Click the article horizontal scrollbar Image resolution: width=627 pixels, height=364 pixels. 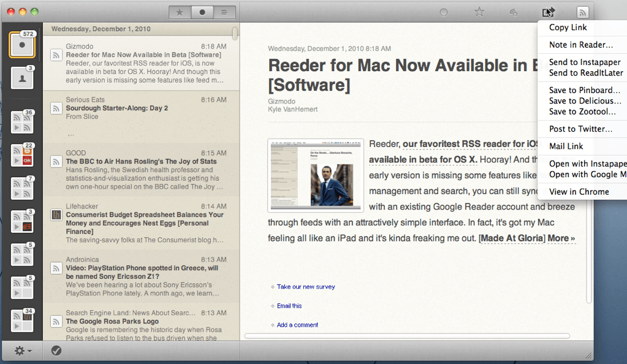[407, 336]
